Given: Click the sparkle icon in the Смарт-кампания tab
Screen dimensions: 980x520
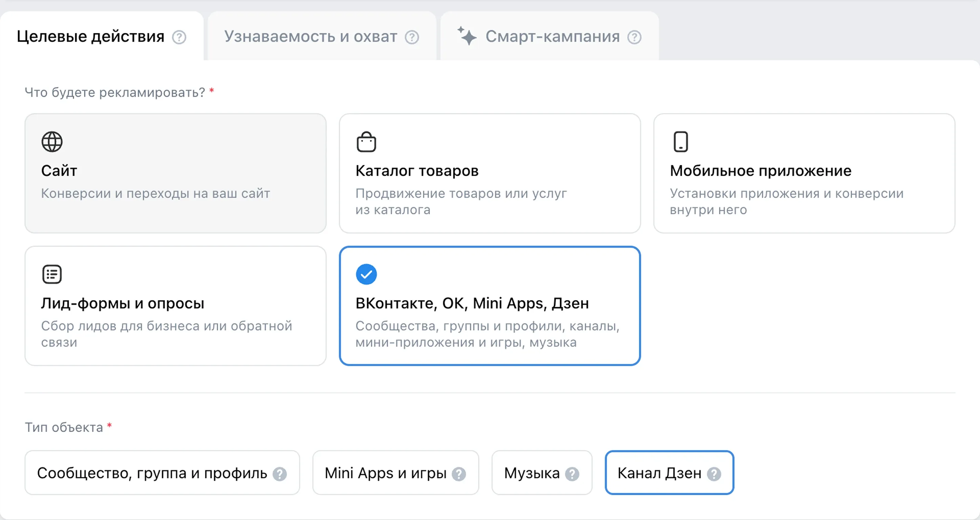Looking at the screenshot, I should coord(467,36).
